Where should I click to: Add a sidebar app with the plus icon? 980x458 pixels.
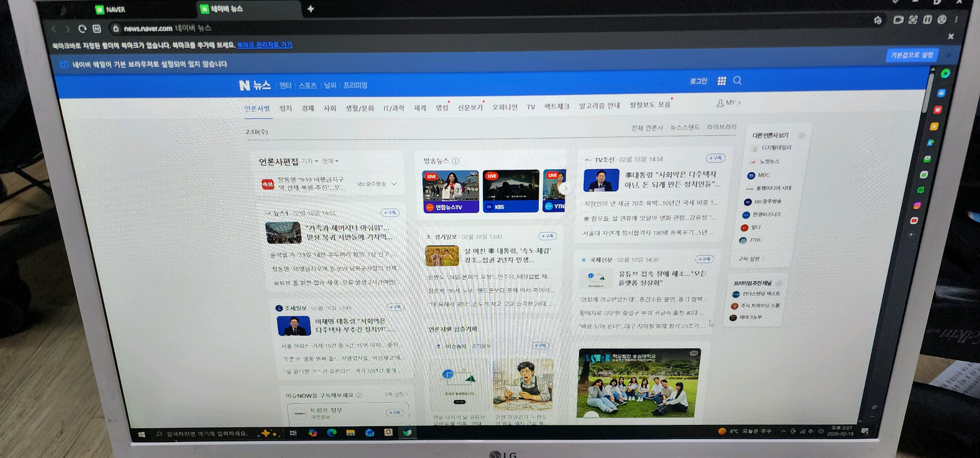pyautogui.click(x=911, y=234)
